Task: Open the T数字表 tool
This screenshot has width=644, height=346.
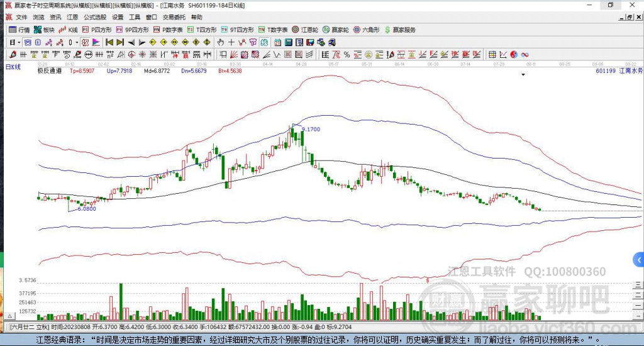Action: click(273, 30)
